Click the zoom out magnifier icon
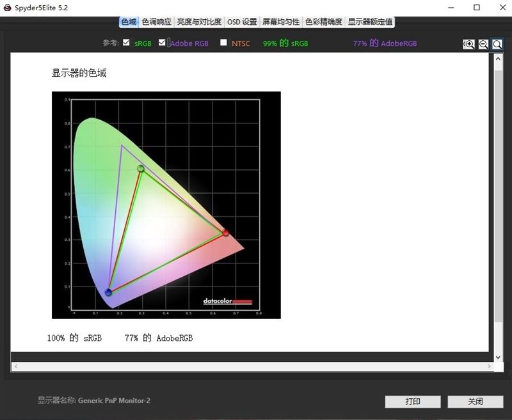512x420 pixels. point(483,44)
